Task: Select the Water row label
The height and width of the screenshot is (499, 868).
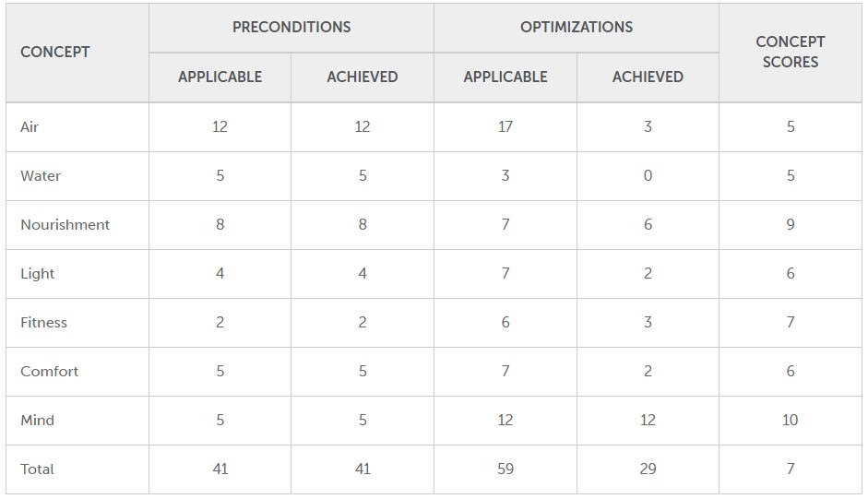Action: click(x=41, y=176)
